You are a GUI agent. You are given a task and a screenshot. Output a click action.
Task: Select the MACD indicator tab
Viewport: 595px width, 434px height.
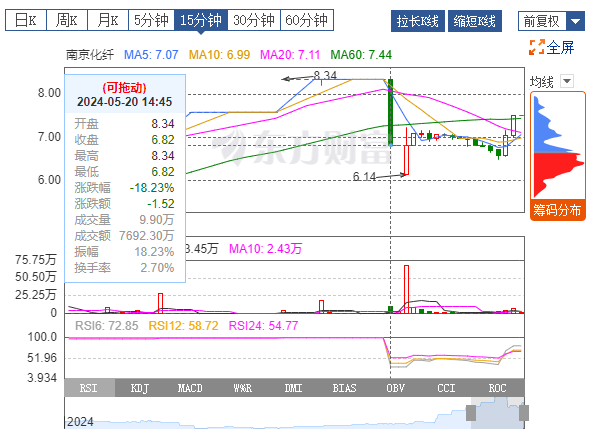click(x=190, y=388)
